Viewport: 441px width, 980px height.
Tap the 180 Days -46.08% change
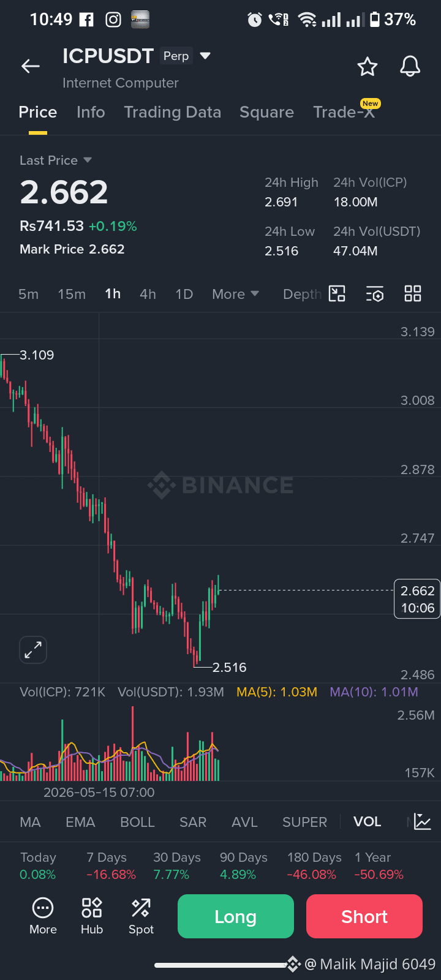[314, 866]
